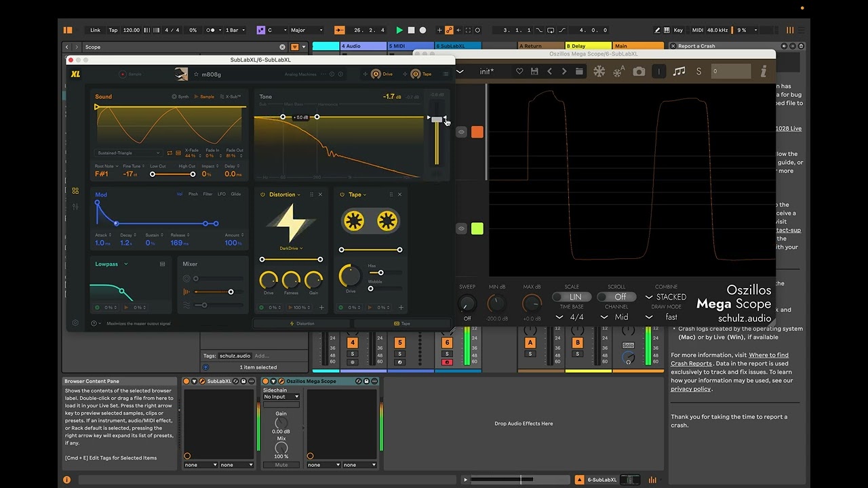Click the music notes icon in Mega Scope
The image size is (868, 488).
click(x=678, y=71)
